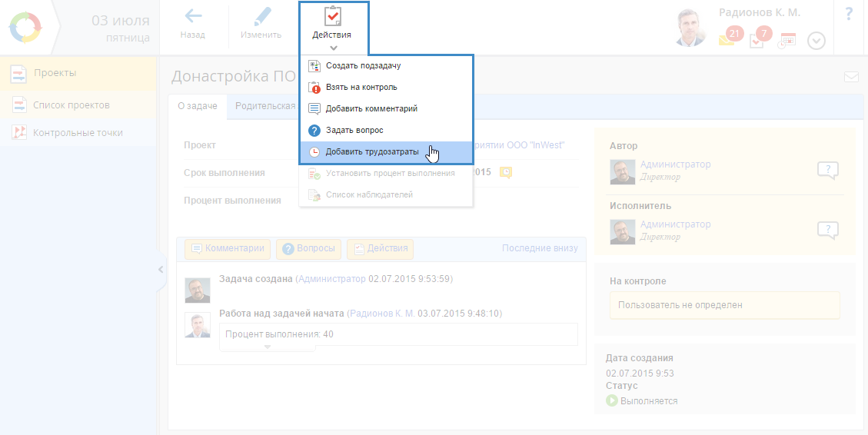Image resolution: width=868 pixels, height=435 pixels.
Task: Click the Действия filter button in history
Action: coord(381,248)
